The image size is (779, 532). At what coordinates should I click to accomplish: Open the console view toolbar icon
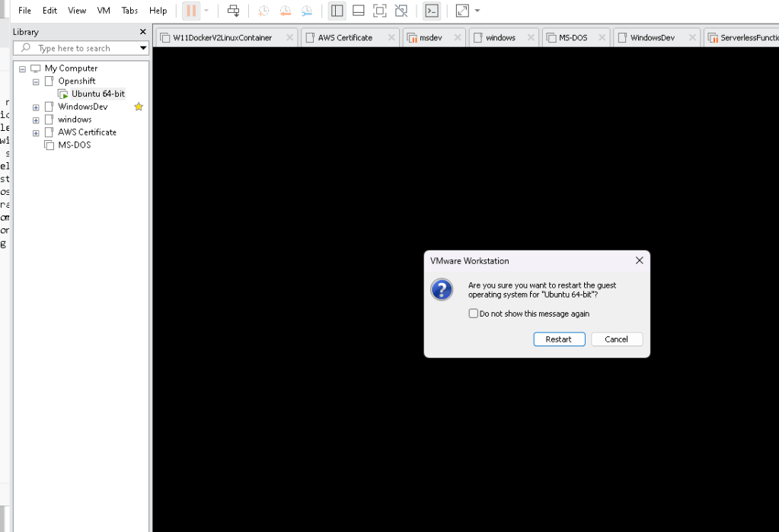click(x=432, y=11)
